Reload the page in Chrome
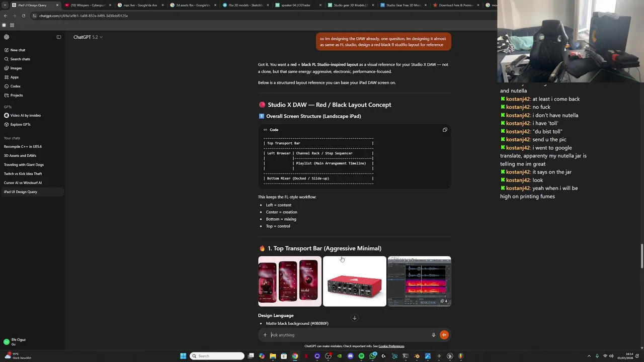 click(x=23, y=16)
